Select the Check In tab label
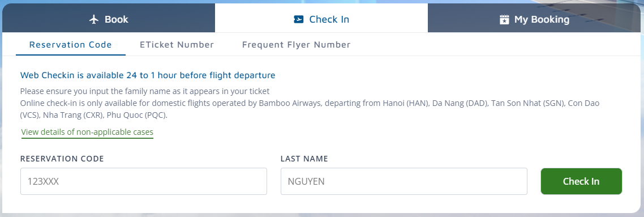The width and height of the screenshot is (644, 217). click(x=329, y=19)
